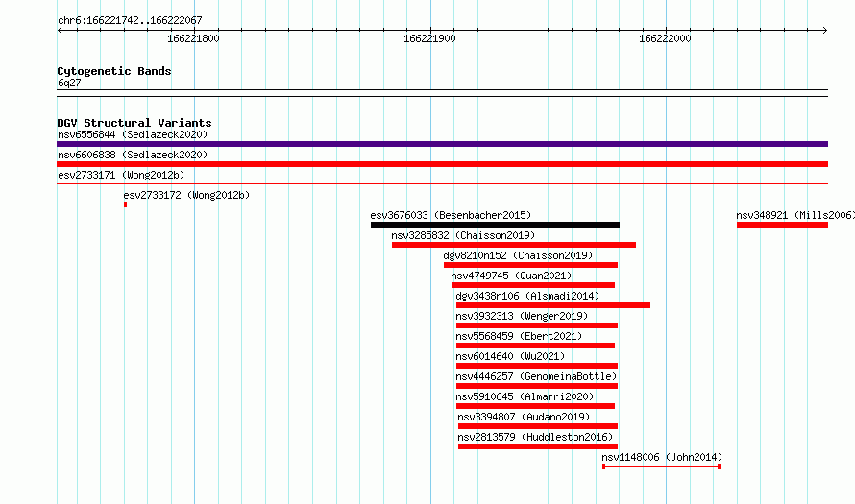Image resolution: width=855 pixels, height=504 pixels.
Task: Open nsv4446257 (GenomeinaBottle) variant label
Action: coord(536,376)
